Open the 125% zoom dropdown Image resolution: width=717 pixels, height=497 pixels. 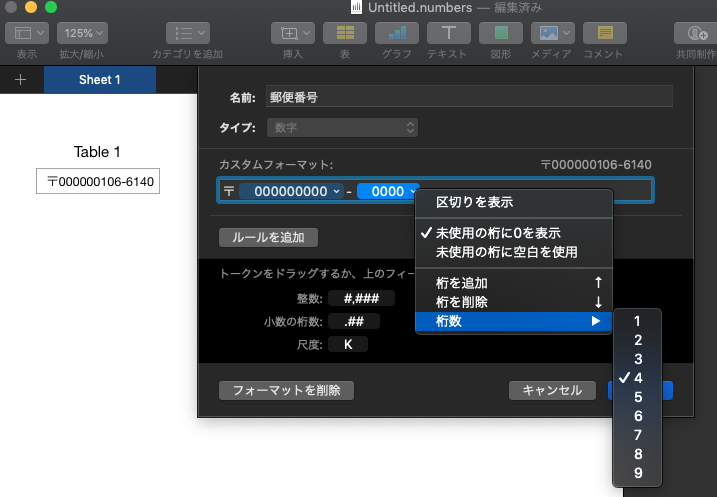82,33
